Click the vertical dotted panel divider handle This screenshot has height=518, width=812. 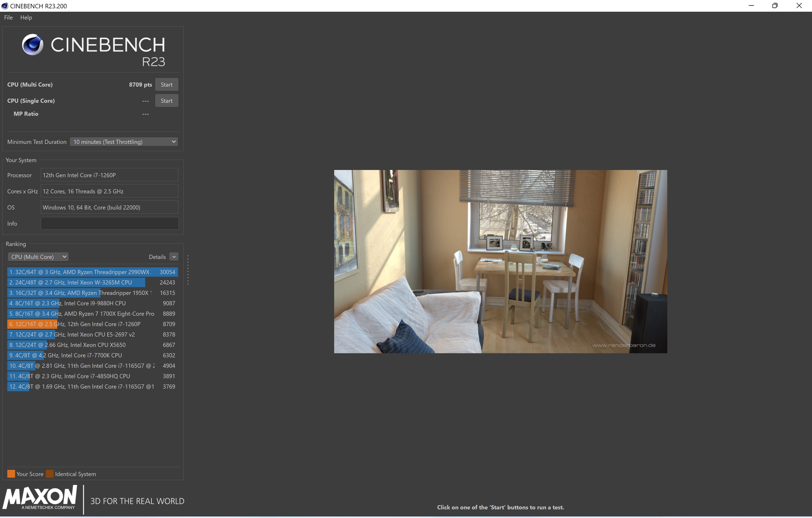(x=188, y=270)
